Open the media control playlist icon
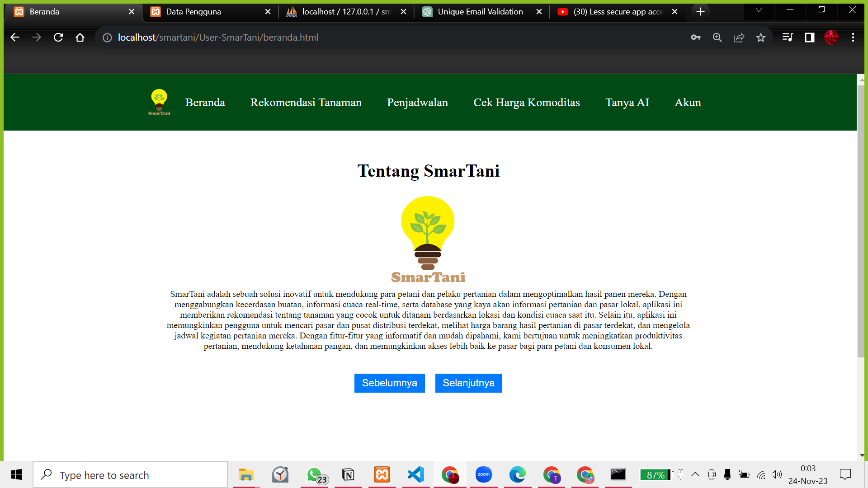Viewport: 868px width, 488px height. [788, 38]
